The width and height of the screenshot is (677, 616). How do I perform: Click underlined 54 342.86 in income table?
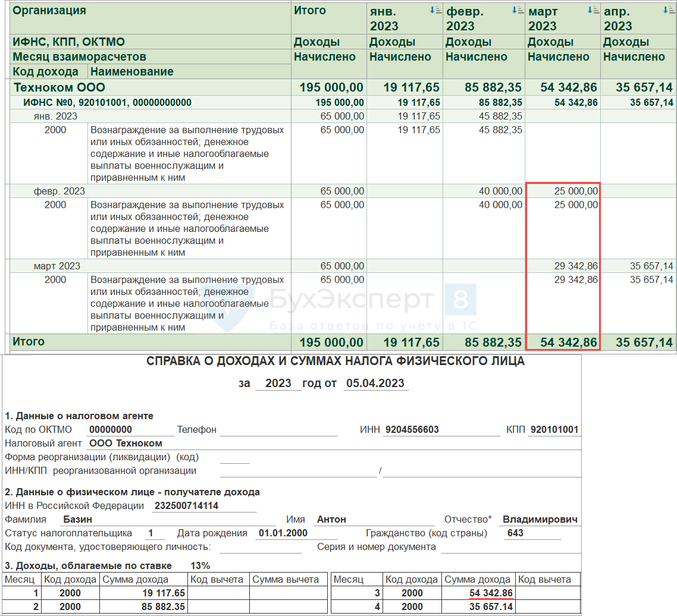click(490, 593)
